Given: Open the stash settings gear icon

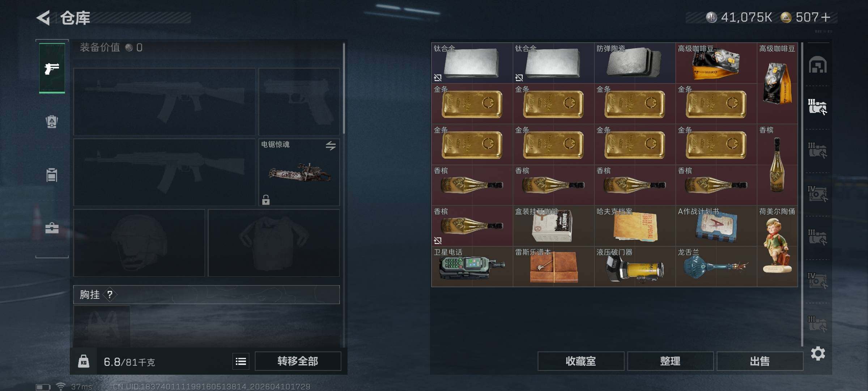Looking at the screenshot, I should click(x=818, y=353).
